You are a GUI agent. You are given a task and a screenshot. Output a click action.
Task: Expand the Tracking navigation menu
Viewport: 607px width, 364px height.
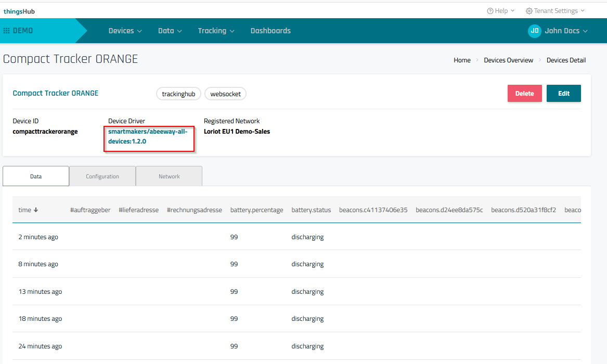[x=216, y=31]
